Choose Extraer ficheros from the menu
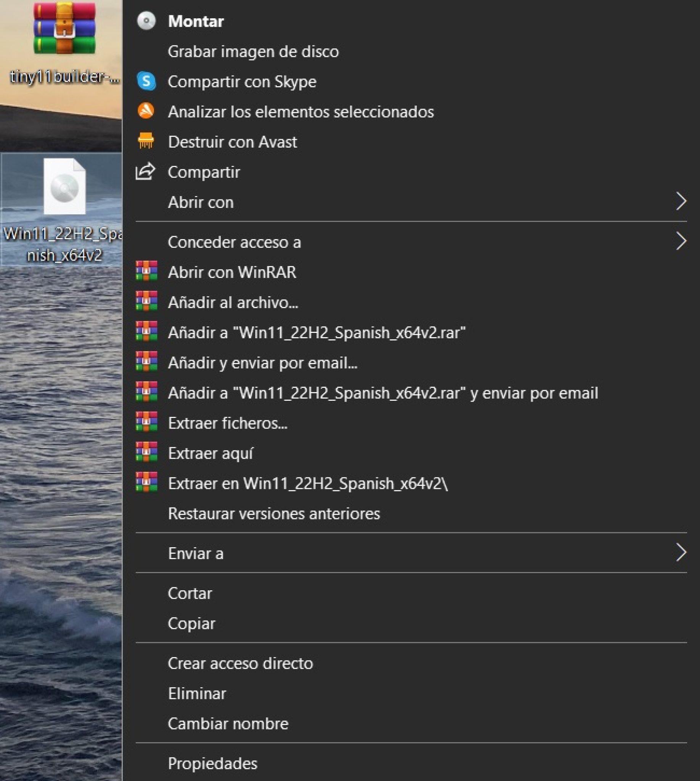 click(x=228, y=423)
